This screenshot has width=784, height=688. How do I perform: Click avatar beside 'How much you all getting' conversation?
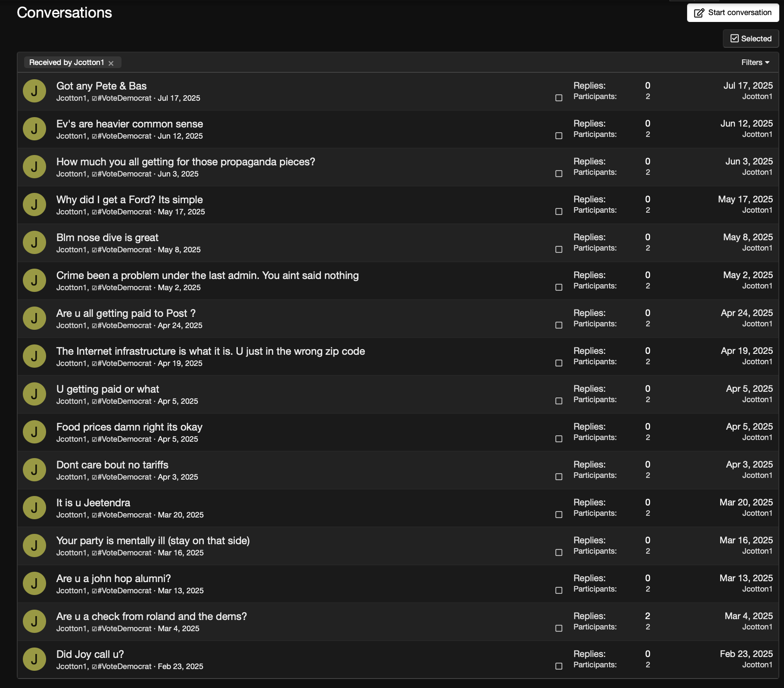pyautogui.click(x=34, y=167)
